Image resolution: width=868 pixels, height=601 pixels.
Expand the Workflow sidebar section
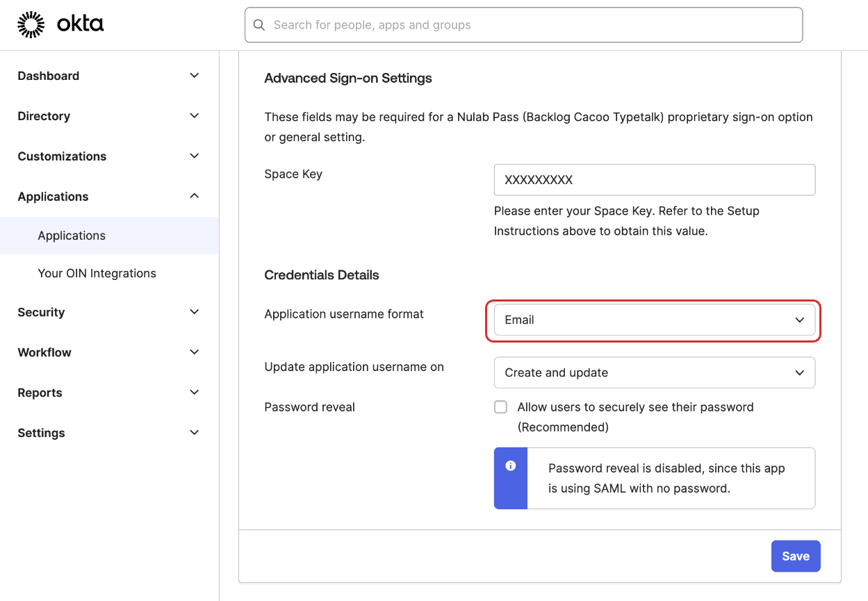[x=109, y=353]
